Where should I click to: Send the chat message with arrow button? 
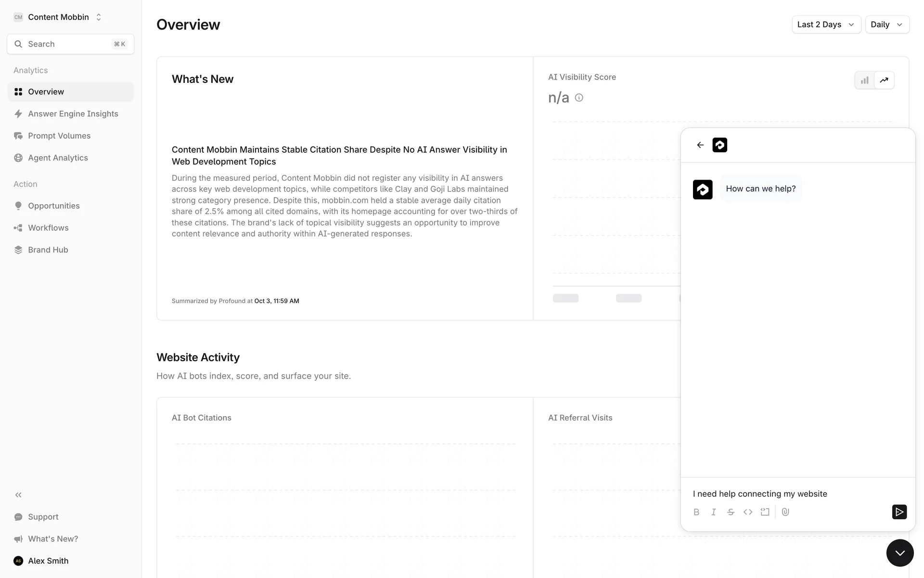coord(899,512)
